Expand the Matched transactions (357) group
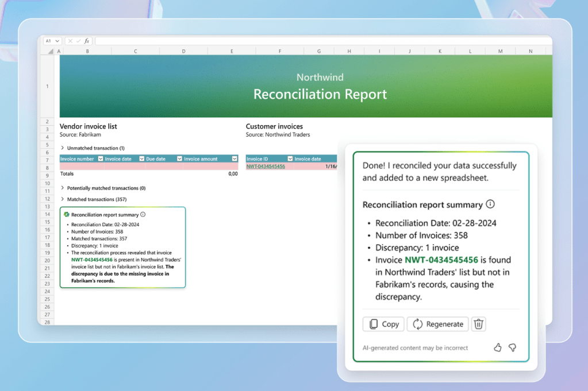The width and height of the screenshot is (588, 391). point(63,199)
